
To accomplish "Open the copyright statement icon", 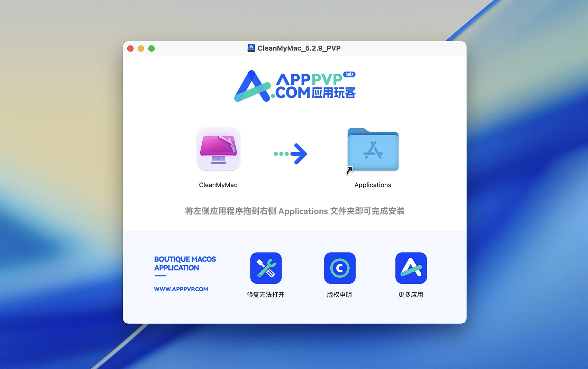I will 340,268.
